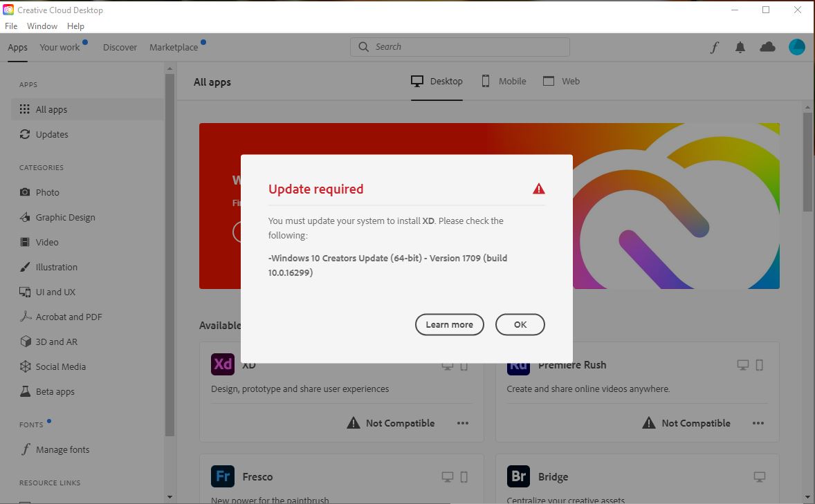815x504 pixels.
Task: Click the Video film icon
Action: click(24, 242)
